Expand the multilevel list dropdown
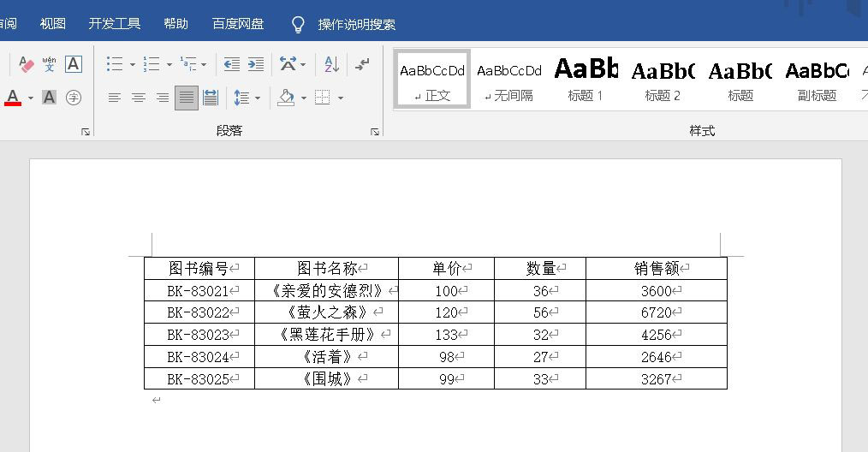 click(x=204, y=65)
